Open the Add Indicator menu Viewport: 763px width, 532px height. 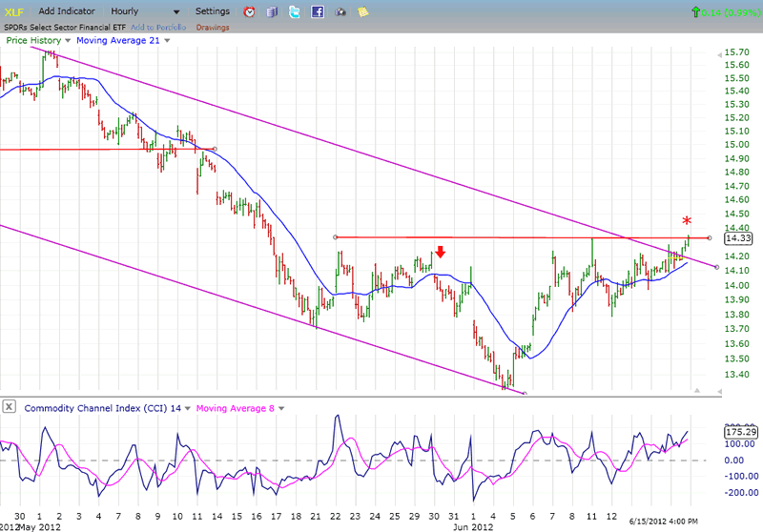coord(67,11)
